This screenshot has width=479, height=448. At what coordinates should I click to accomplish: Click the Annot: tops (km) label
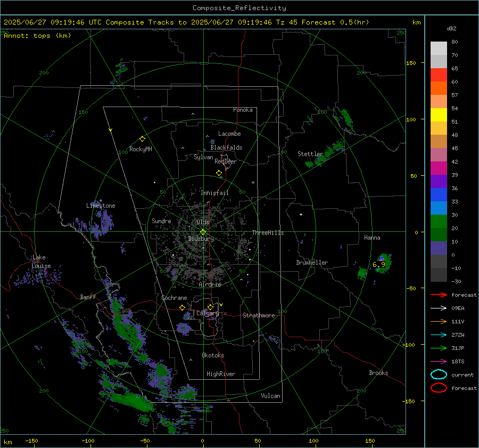coord(37,36)
